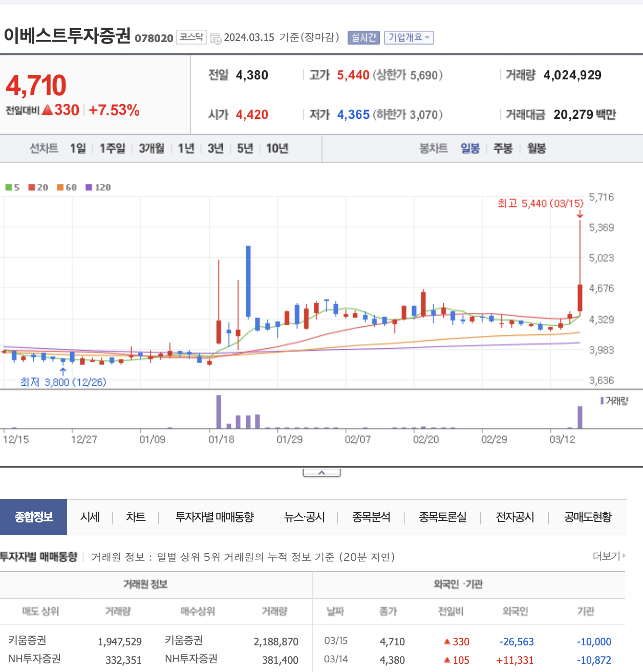Collapse the chart with the up-chevron handle
The height and width of the screenshot is (672, 643).
[321, 472]
